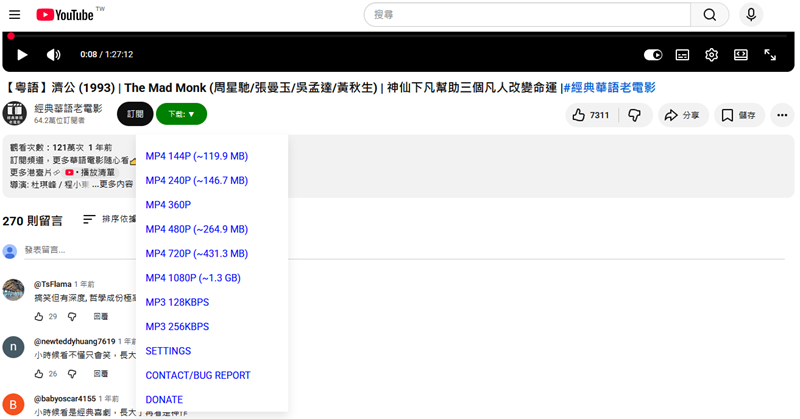Choose MP4 360P option
Screen dimensions: 800x419
coord(168,205)
